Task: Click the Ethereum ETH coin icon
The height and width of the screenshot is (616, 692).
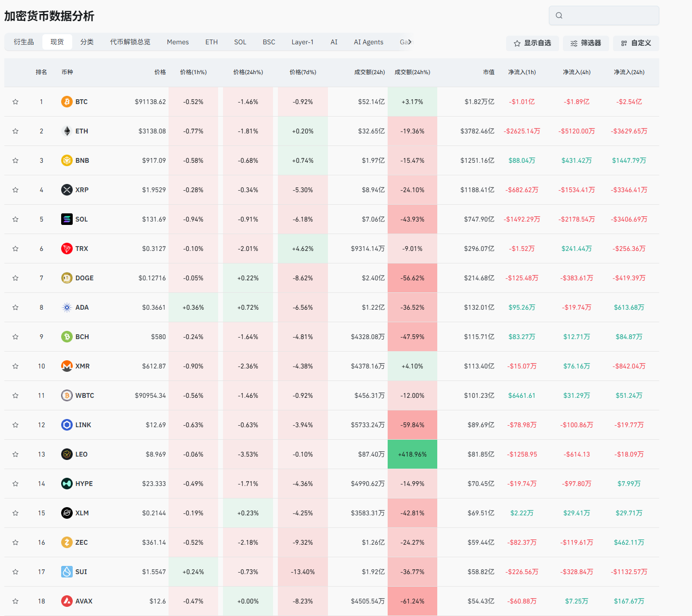Action: point(66,131)
